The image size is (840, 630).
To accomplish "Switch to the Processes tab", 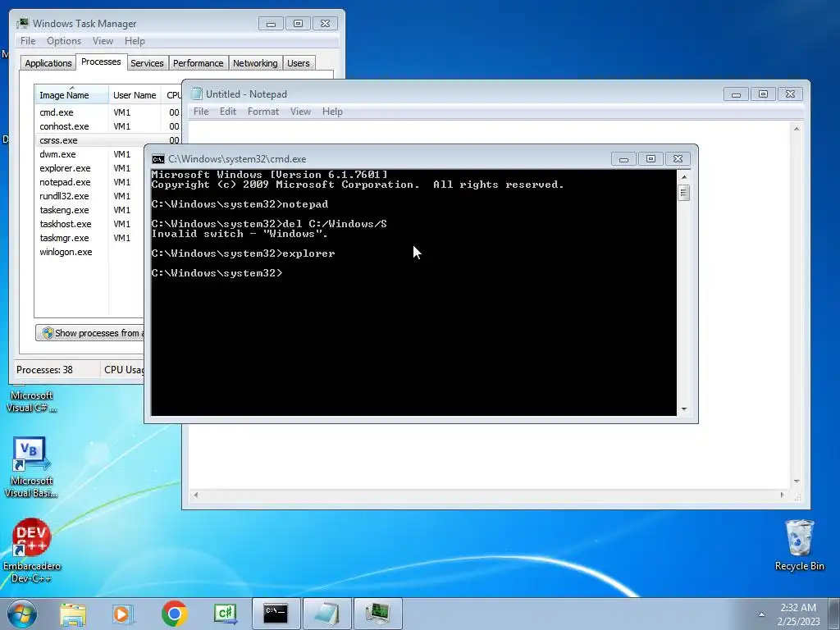I will (x=101, y=62).
